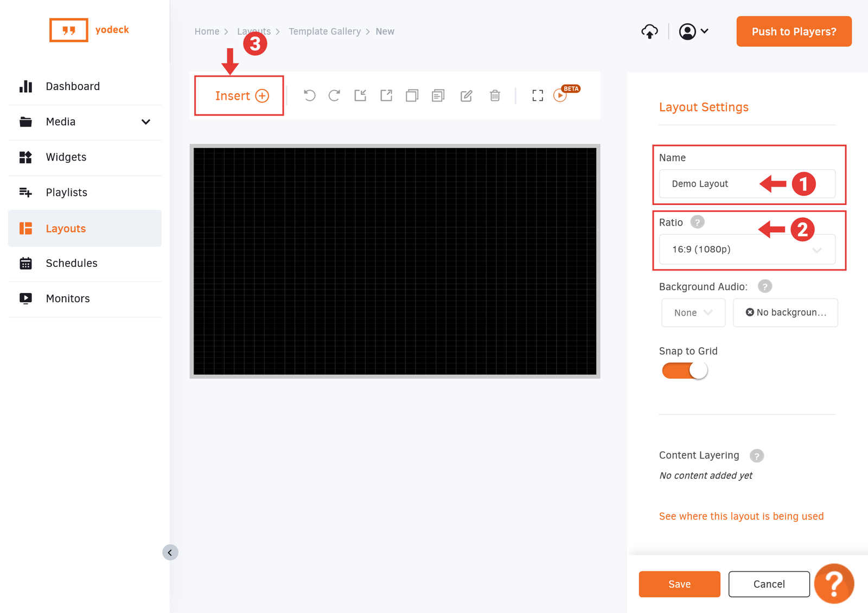The width and height of the screenshot is (868, 613).
Task: Open Schedules from the sidebar
Action: point(71,263)
